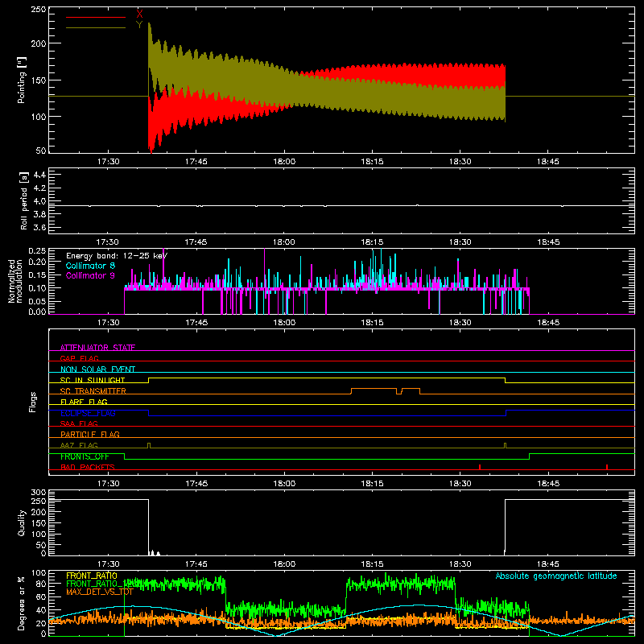Click the SAA_FLAG label

[x=79, y=423]
